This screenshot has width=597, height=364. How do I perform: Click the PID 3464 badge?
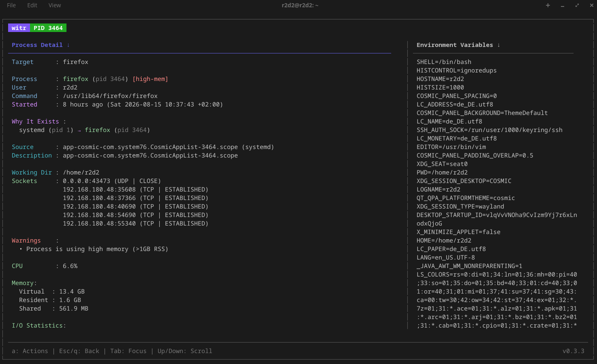[x=48, y=28]
